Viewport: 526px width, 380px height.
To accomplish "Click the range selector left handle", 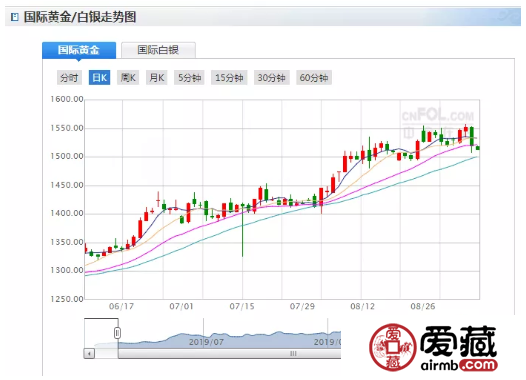I will (117, 333).
